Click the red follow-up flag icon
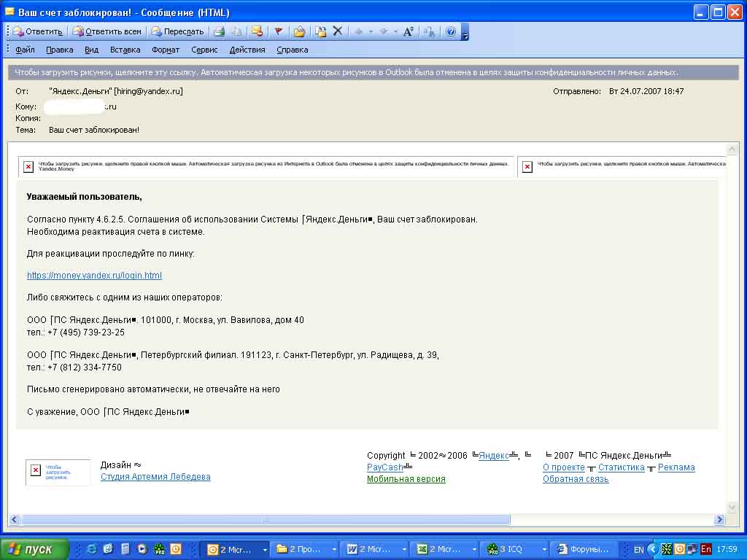This screenshot has width=747, height=560. coord(278,31)
